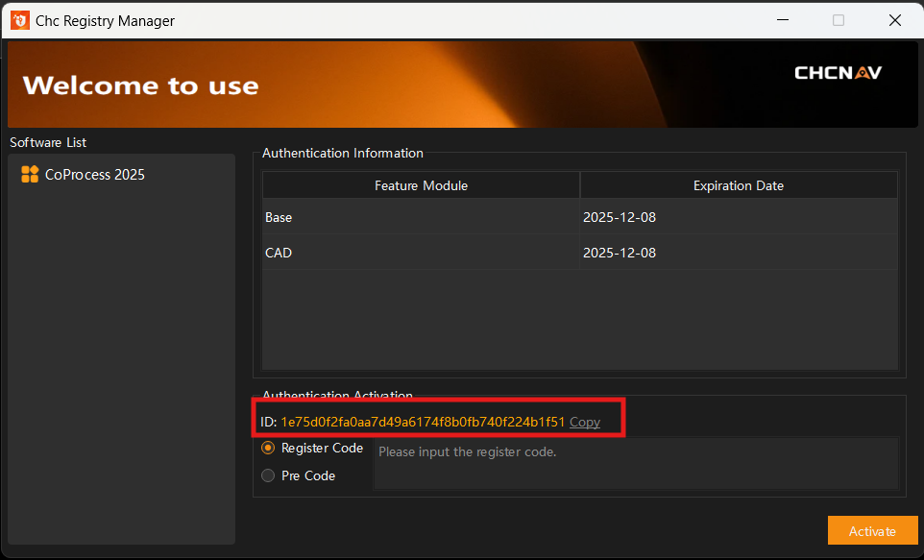Click the CHCNAV logo in the banner
The width and height of the screenshot is (924, 560).
point(838,73)
